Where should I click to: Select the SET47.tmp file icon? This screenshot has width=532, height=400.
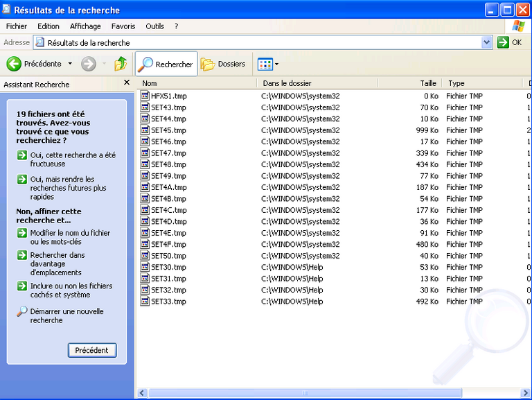coord(145,153)
